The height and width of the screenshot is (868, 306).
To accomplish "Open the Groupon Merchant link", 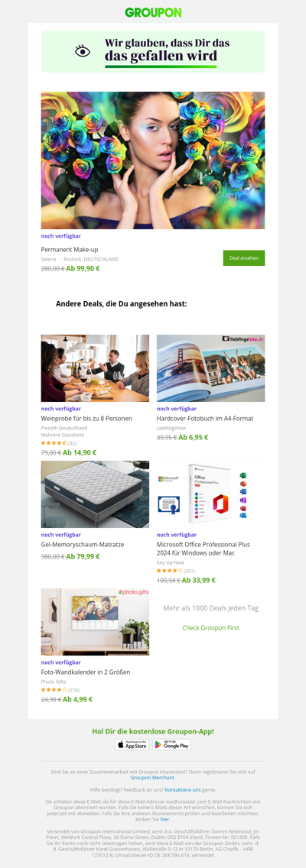I will [153, 778].
